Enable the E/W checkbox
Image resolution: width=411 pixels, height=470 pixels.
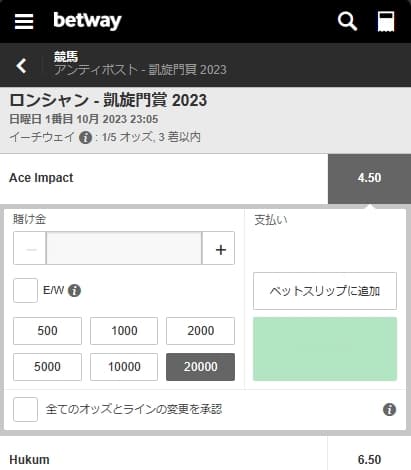coord(25,290)
